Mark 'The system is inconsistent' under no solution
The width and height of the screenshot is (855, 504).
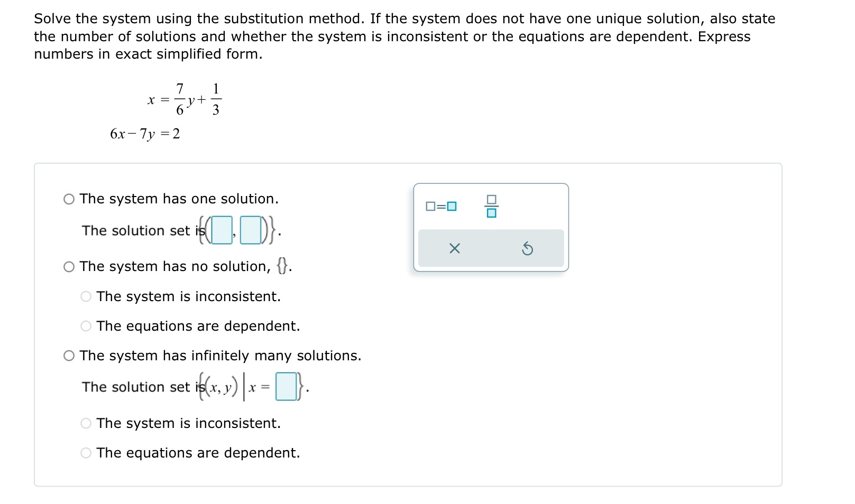point(86,296)
